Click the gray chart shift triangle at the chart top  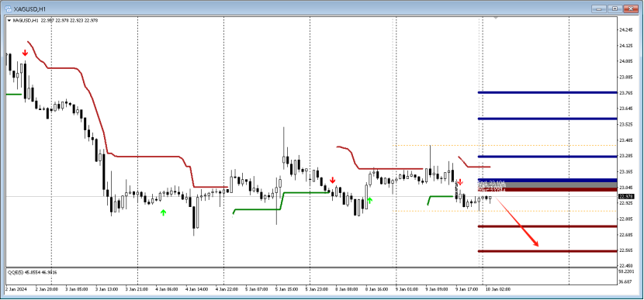[x=496, y=18]
